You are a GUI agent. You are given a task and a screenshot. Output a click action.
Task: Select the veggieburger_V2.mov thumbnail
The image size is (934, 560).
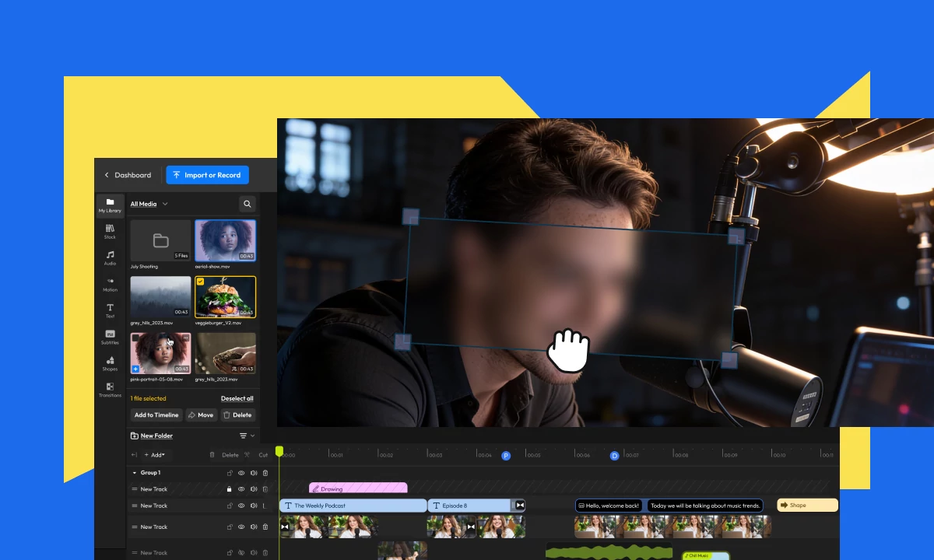(x=225, y=296)
